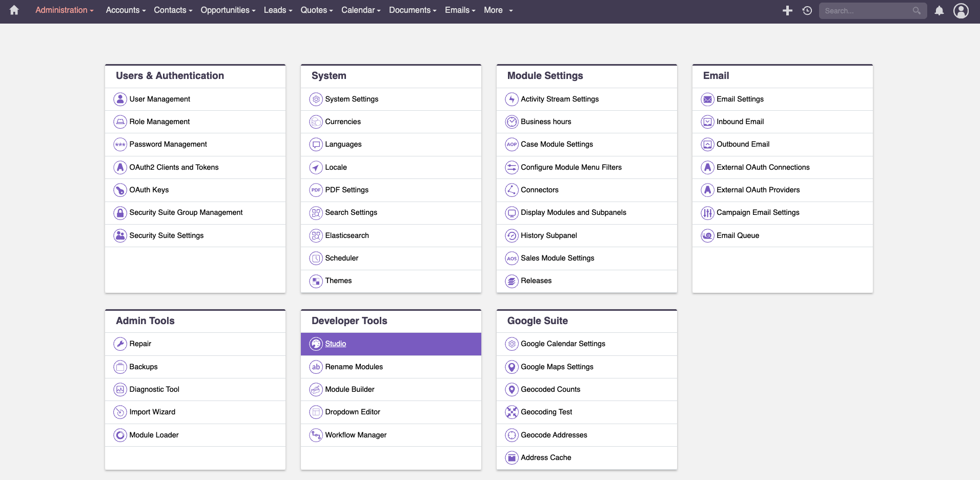Click the home icon in top navigation

pos(14,10)
